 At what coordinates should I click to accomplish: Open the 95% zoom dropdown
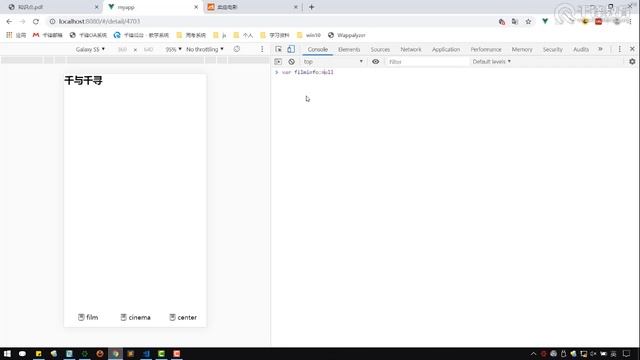click(x=173, y=49)
